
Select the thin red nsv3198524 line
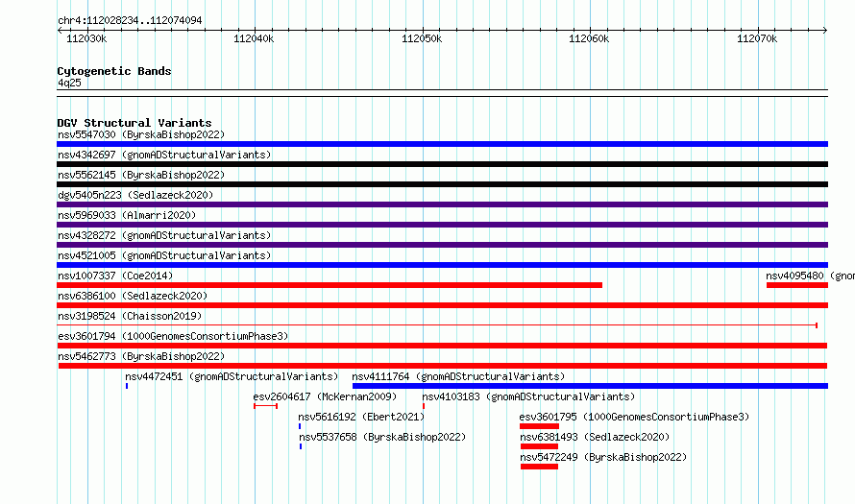pos(437,325)
